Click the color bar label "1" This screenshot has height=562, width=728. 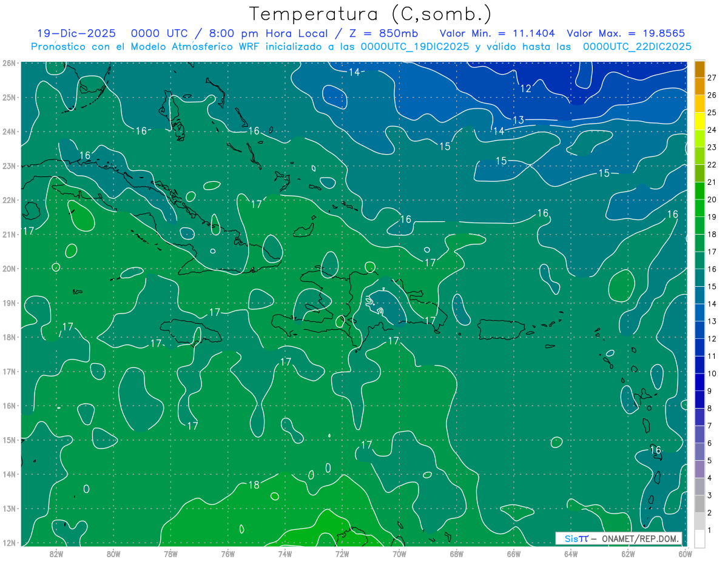pos(710,530)
